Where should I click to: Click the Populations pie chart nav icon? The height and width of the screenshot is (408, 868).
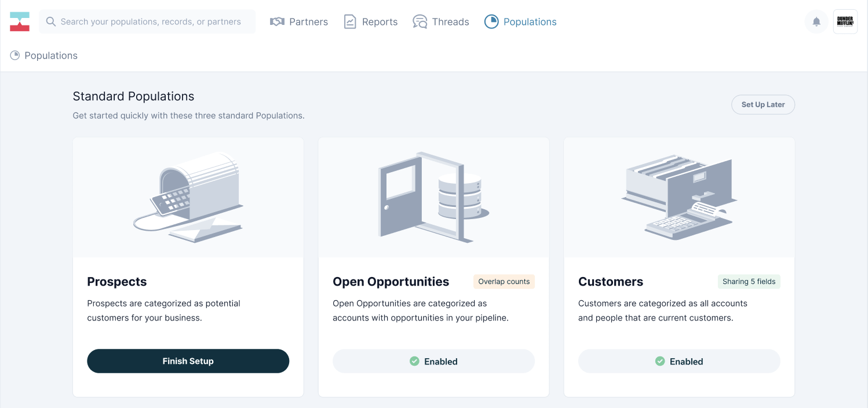(491, 22)
